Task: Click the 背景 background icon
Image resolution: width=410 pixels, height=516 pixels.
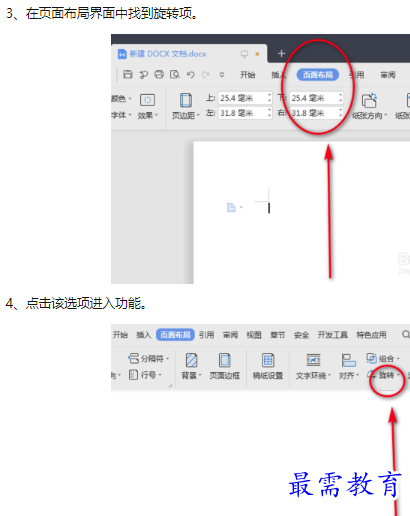Action: (x=191, y=360)
